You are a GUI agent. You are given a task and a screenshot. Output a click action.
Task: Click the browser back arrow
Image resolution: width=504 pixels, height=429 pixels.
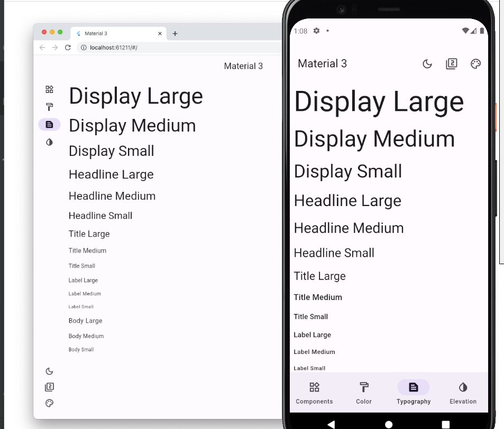[x=42, y=47]
